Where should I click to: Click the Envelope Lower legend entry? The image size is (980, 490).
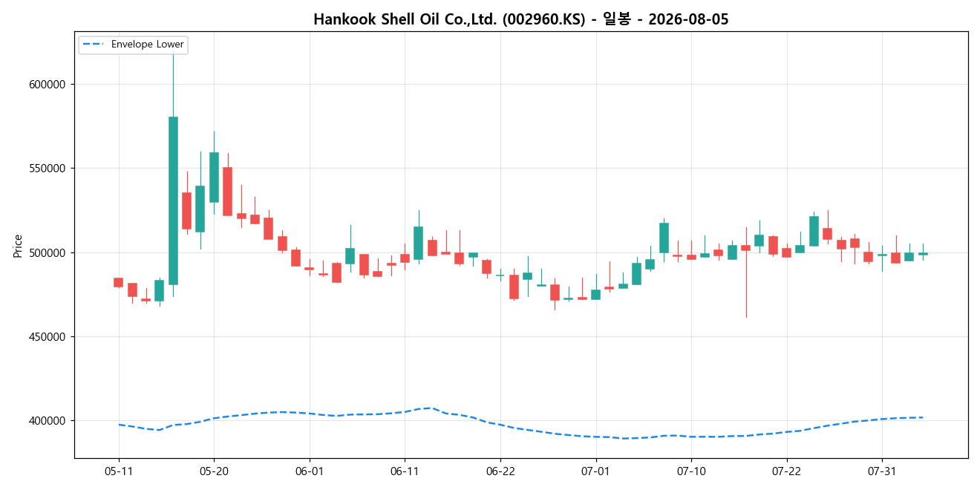coord(133,45)
